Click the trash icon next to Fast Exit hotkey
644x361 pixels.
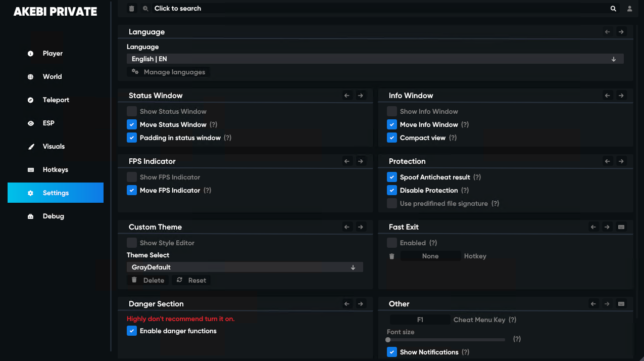(391, 256)
